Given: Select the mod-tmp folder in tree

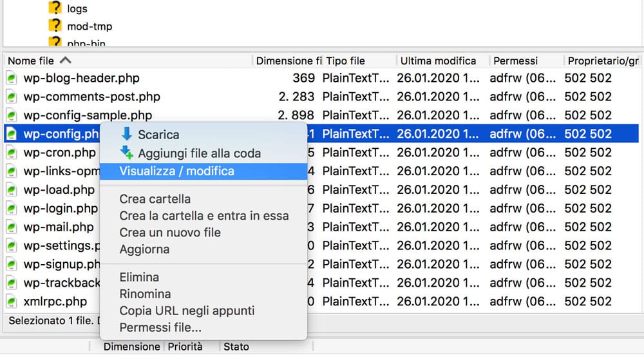Looking at the screenshot, I should pos(90,26).
